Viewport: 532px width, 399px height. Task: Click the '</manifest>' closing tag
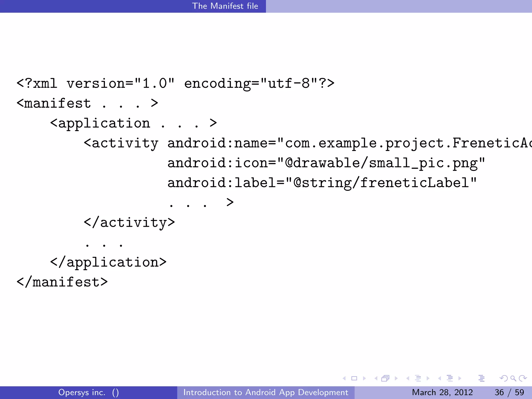[62, 282]
